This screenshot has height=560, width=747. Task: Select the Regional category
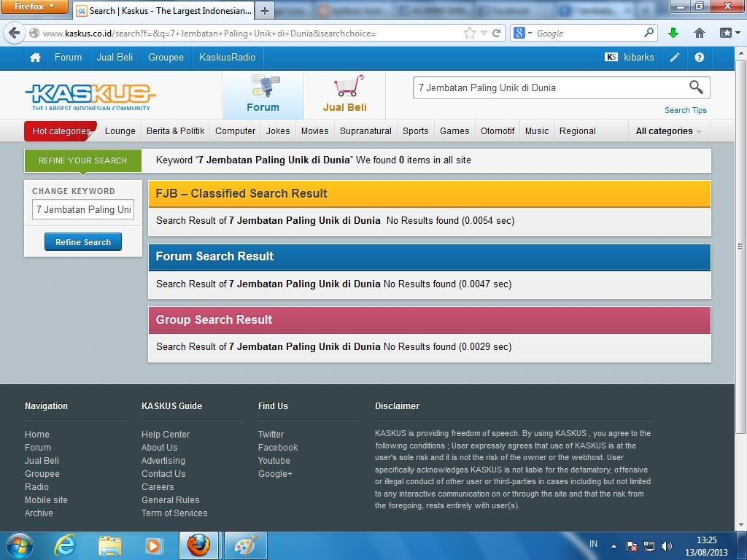click(578, 131)
